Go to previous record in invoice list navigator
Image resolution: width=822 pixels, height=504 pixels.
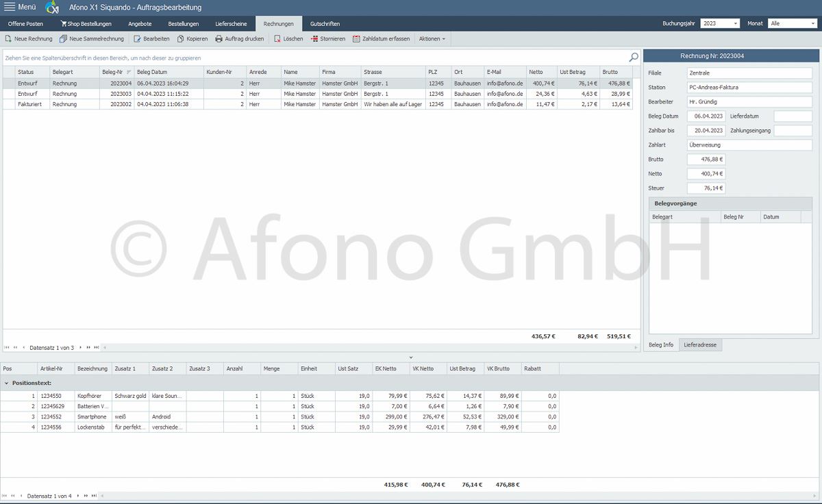click(24, 347)
